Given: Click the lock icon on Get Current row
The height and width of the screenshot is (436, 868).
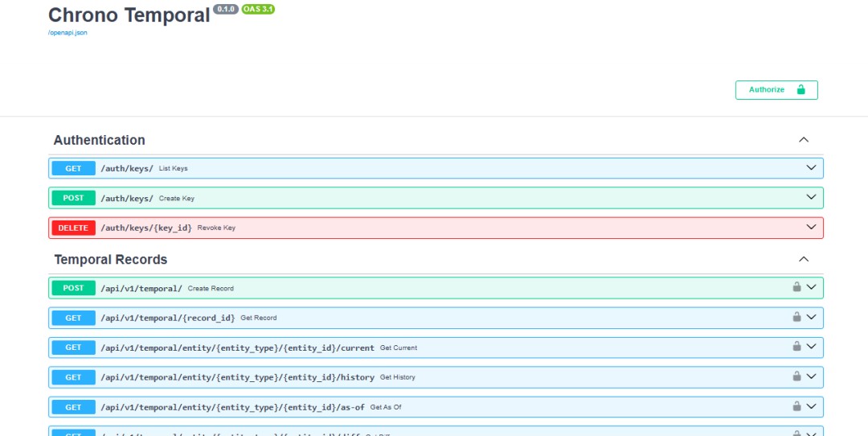Looking at the screenshot, I should point(796,346).
